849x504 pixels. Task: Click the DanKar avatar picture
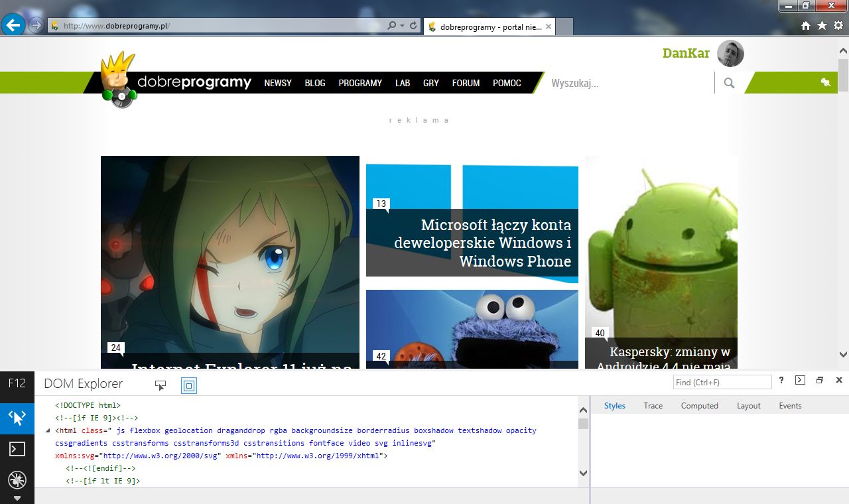tap(730, 53)
